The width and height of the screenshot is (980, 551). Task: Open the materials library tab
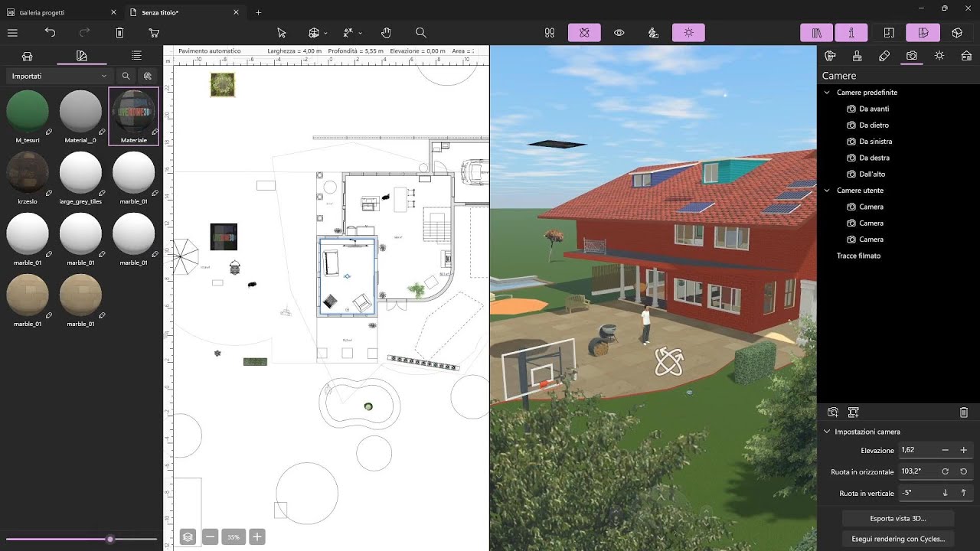click(x=82, y=56)
